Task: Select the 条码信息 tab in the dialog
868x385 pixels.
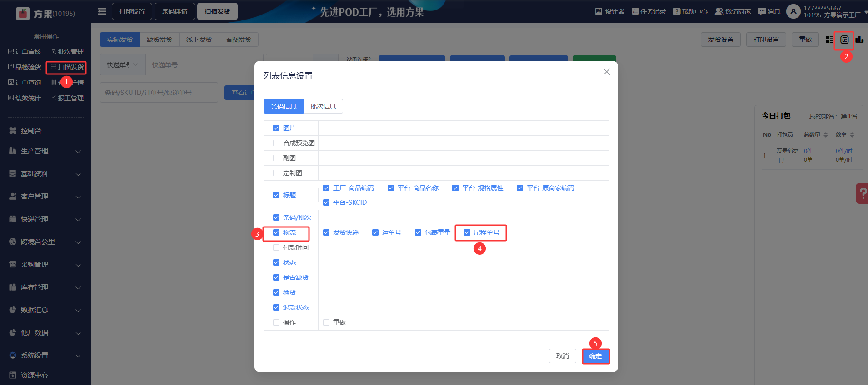Action: [284, 106]
